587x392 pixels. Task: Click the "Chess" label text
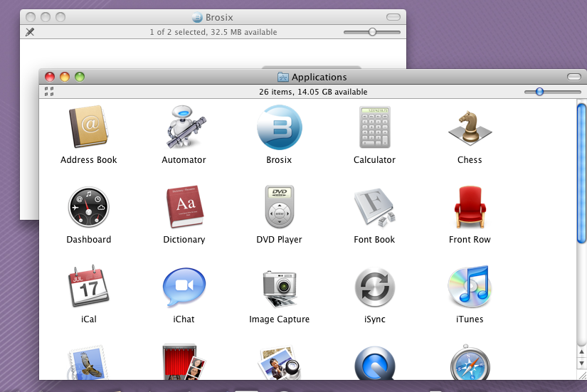coord(470,160)
